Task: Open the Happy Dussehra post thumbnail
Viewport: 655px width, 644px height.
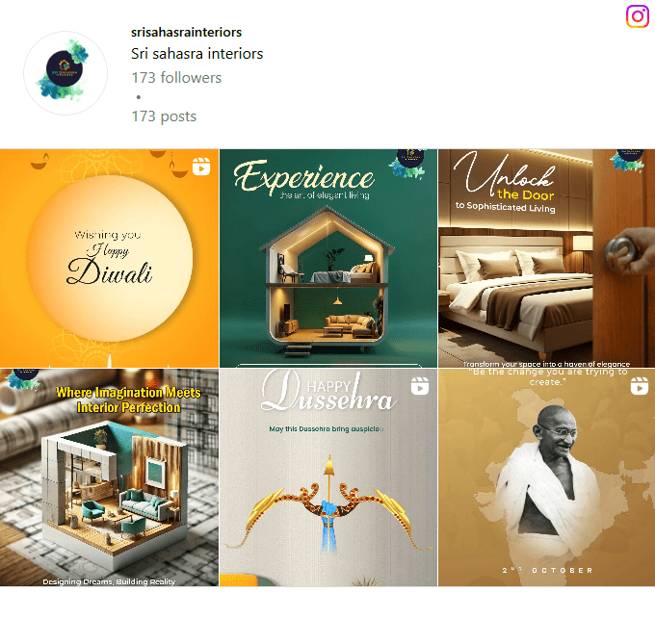Action: point(328,477)
